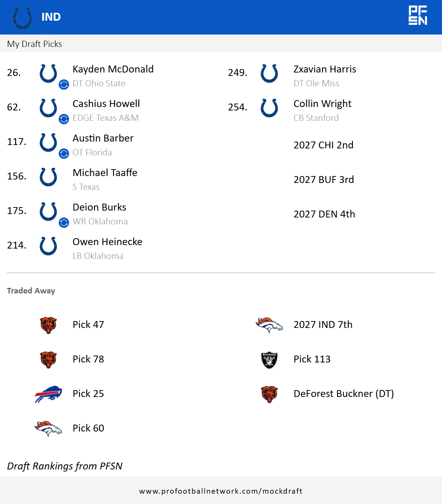The height and width of the screenshot is (504, 442).
Task: Click the 2027 CHI 2nd future pick
Action: 323,145
